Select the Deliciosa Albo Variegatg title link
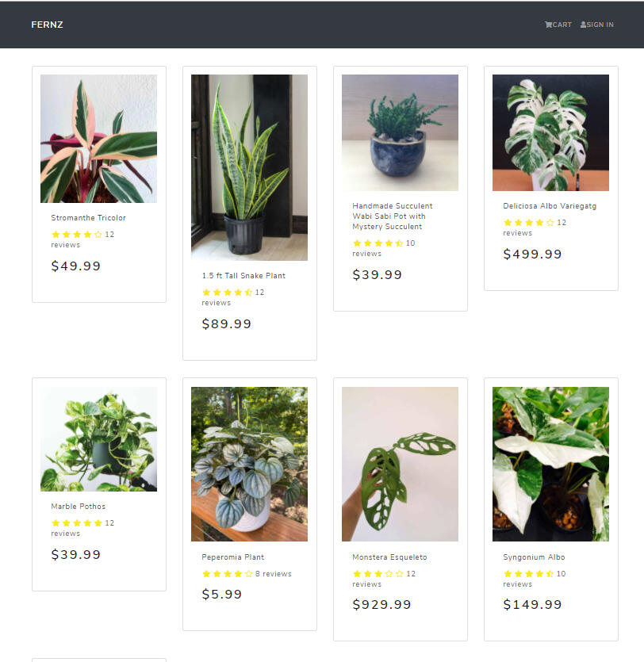This screenshot has height=662, width=644. [x=550, y=206]
